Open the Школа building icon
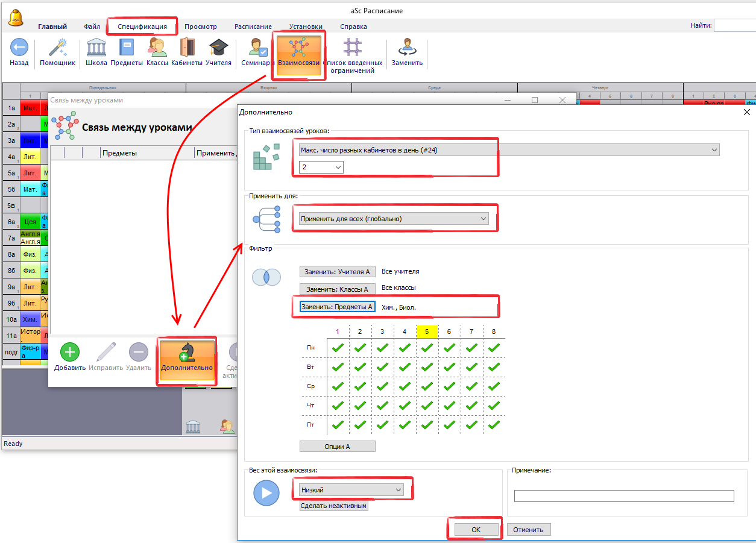The width and height of the screenshot is (756, 543). (x=96, y=48)
